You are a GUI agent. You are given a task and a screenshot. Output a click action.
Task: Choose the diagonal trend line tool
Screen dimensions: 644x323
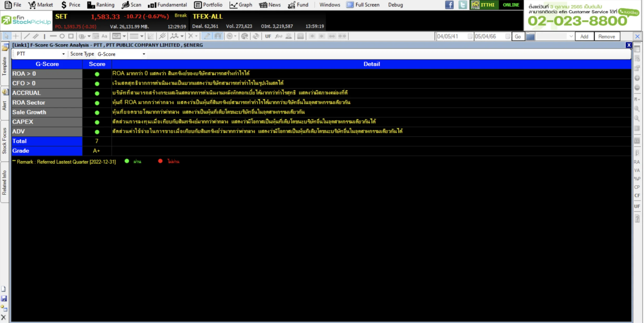(x=27, y=36)
